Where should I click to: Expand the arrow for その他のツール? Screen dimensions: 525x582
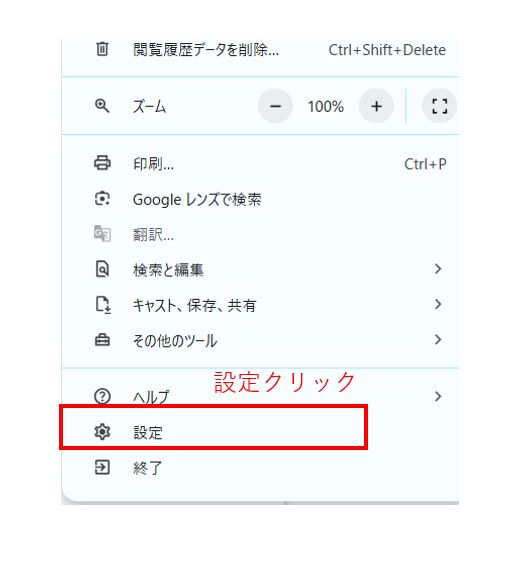coord(438,340)
